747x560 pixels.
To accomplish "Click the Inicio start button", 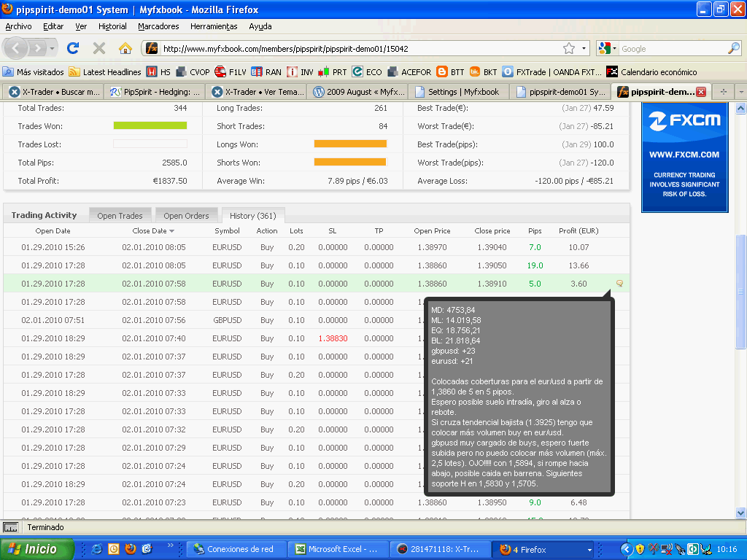I will (36, 549).
